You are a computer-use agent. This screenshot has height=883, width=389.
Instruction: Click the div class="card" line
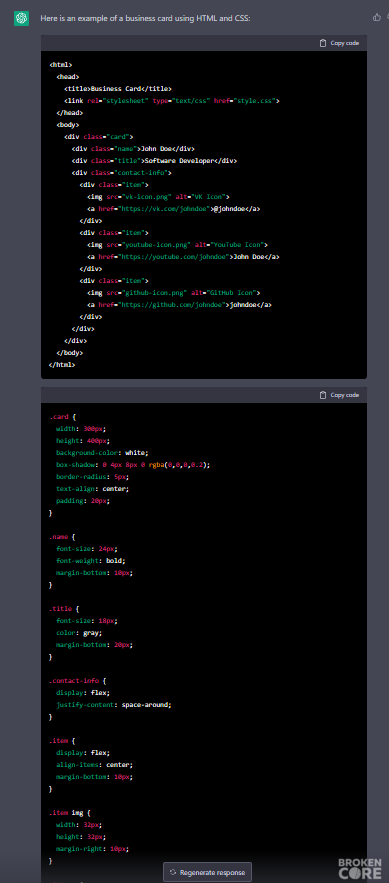(99, 136)
